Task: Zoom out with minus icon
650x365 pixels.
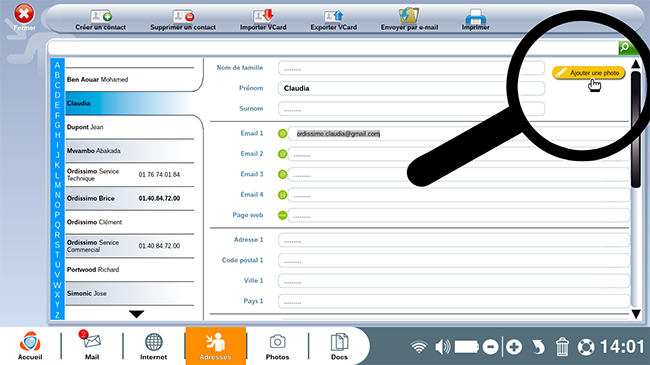Action: (490, 347)
